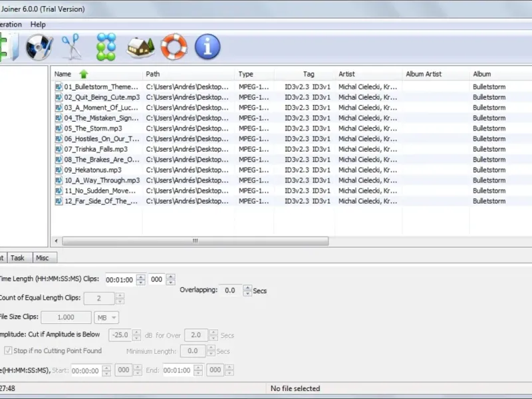Image resolution: width=532 pixels, height=399 pixels.
Task: Click left arrow of horizontal scrollbar
Action: 56,241
